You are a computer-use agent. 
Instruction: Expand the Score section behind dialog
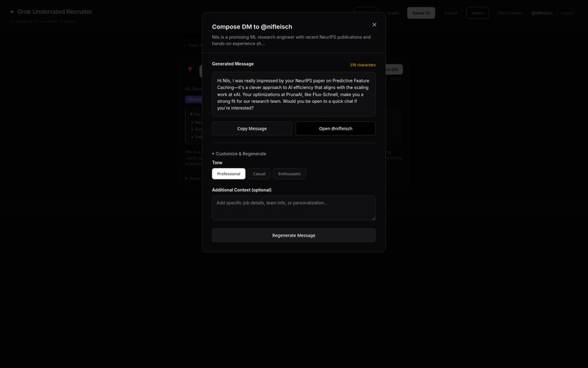193,178
